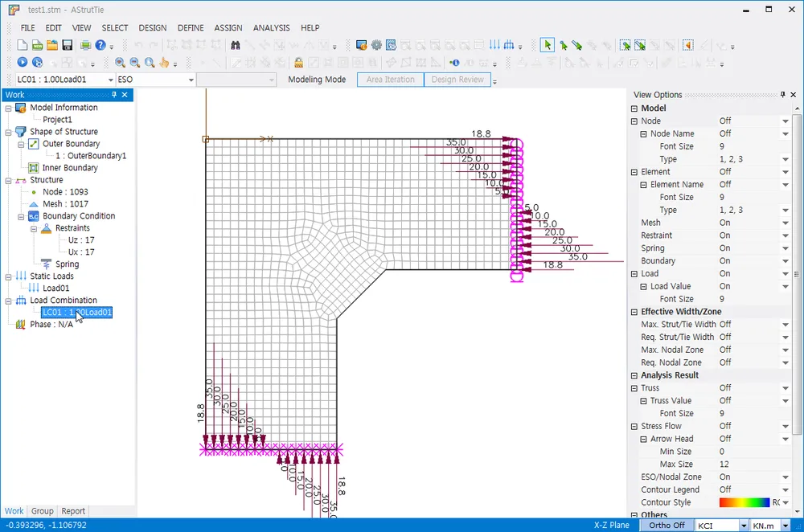Viewport: 804px width, 532px height.
Task: Open the Mesh On/Off dropdown arrow
Action: (785, 223)
